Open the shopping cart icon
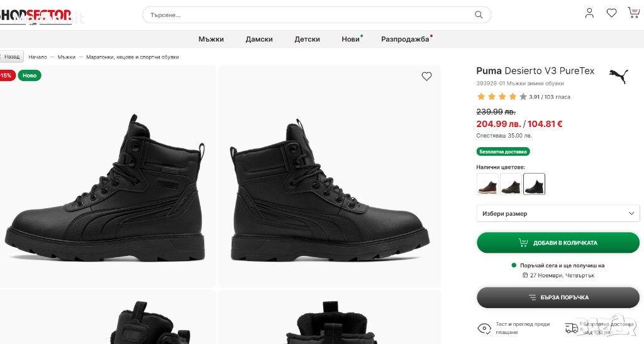 click(x=633, y=13)
